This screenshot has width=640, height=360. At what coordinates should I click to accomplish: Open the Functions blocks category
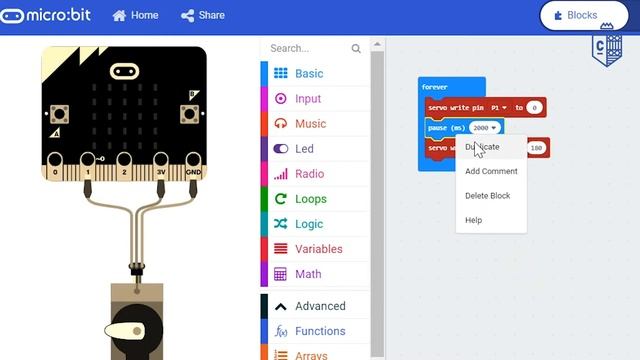(x=315, y=331)
